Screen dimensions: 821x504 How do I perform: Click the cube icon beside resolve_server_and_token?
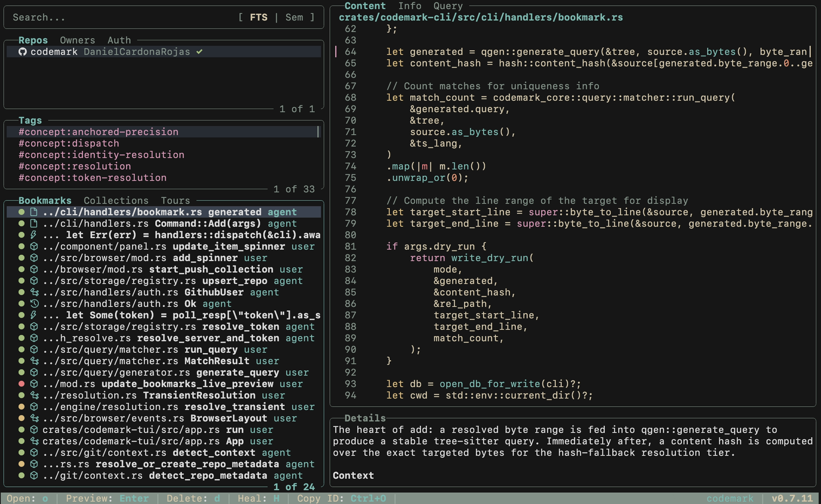point(34,338)
